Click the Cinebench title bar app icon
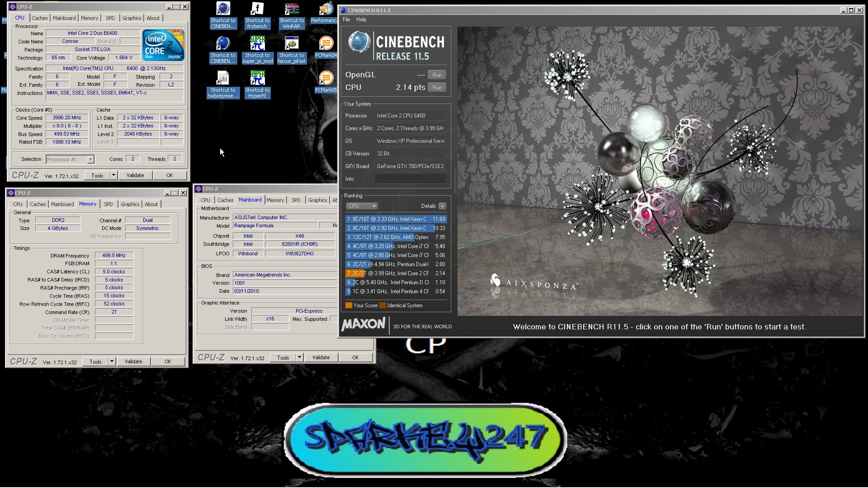 tap(343, 10)
